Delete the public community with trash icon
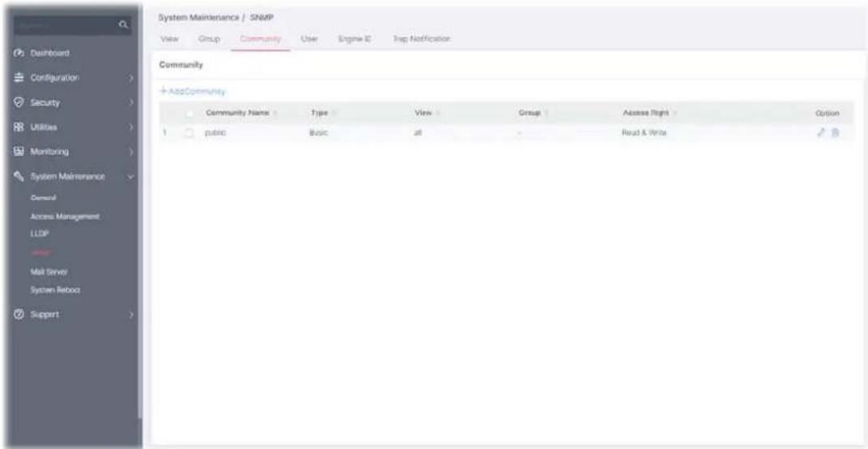 [836, 133]
